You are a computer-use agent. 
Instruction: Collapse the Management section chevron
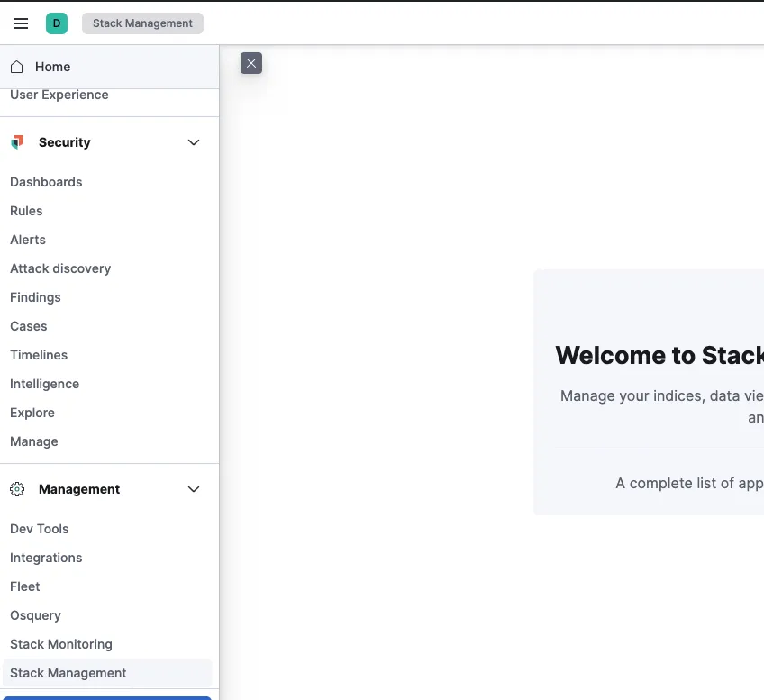(x=194, y=489)
